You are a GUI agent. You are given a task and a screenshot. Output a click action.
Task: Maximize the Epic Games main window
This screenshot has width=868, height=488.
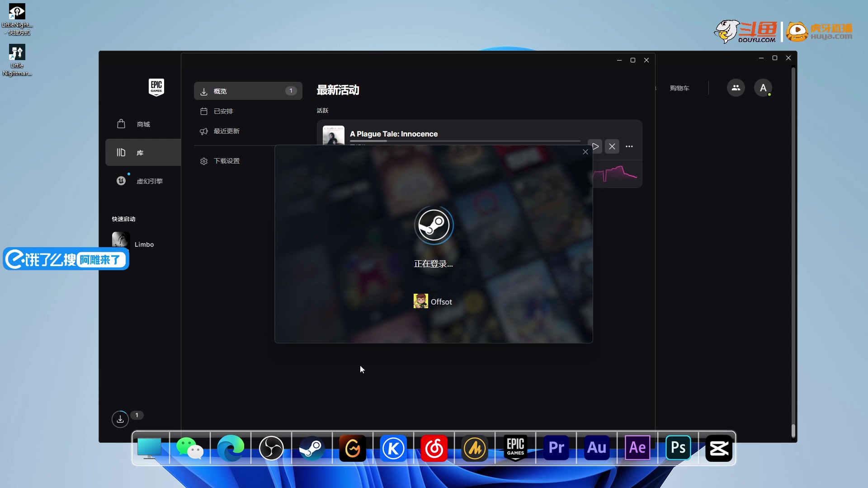775,58
